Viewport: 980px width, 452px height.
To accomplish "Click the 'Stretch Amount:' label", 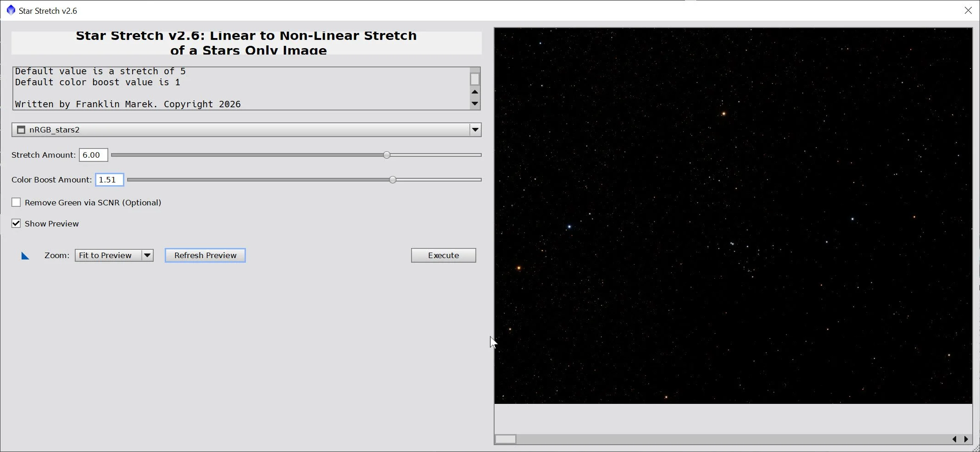I will [x=44, y=155].
